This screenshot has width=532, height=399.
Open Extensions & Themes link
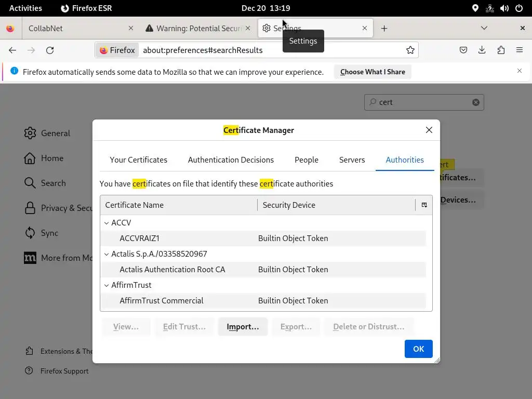tap(59, 351)
